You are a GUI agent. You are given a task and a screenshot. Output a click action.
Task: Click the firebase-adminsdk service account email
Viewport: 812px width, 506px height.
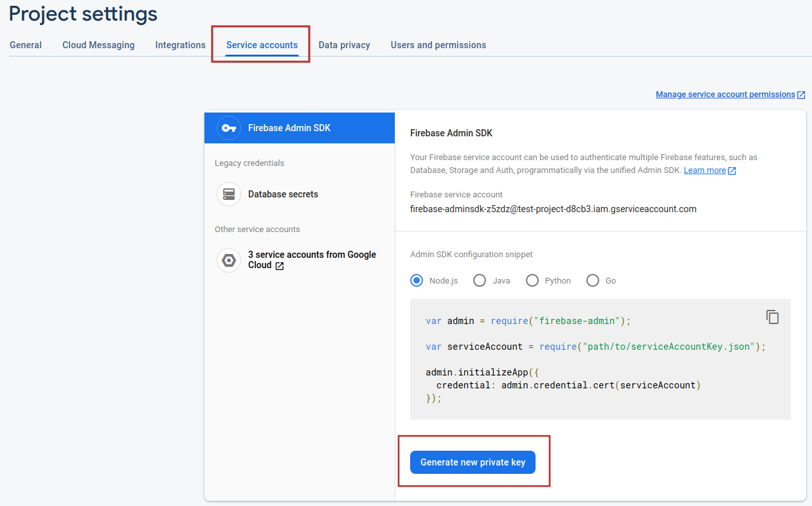pos(554,209)
